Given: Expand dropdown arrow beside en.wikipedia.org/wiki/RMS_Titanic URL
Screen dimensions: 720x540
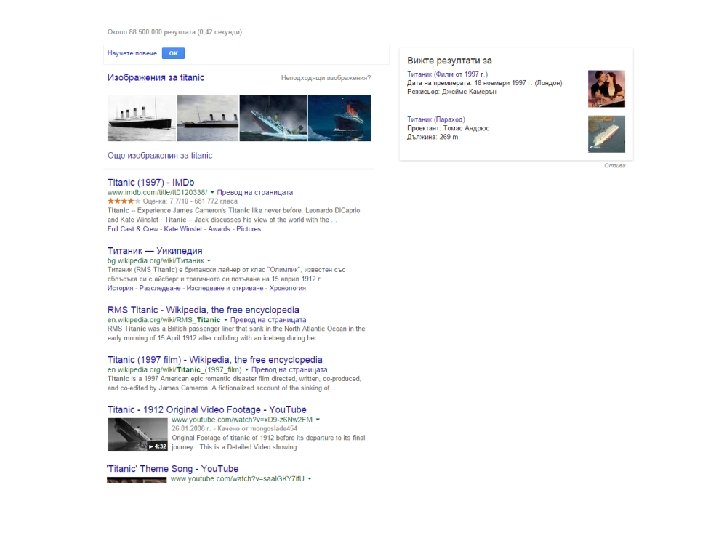Looking at the screenshot, I should [226, 320].
